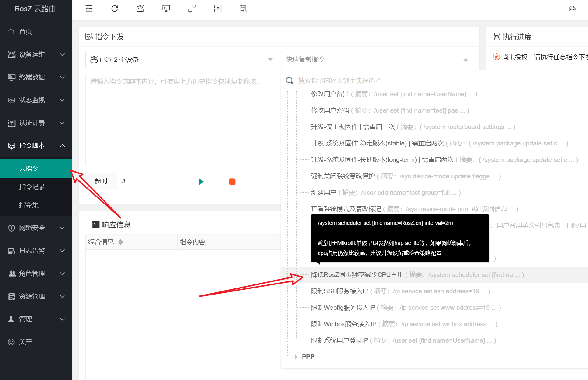This screenshot has height=380, width=588.
Task: Open 指令记录 submenu item
Action: (x=36, y=187)
